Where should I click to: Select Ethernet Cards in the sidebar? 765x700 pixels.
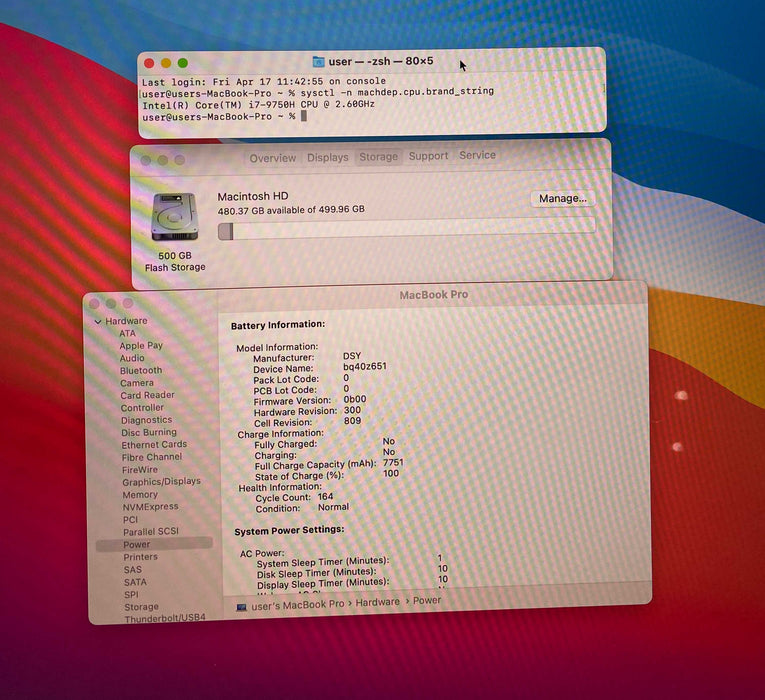pyautogui.click(x=154, y=444)
